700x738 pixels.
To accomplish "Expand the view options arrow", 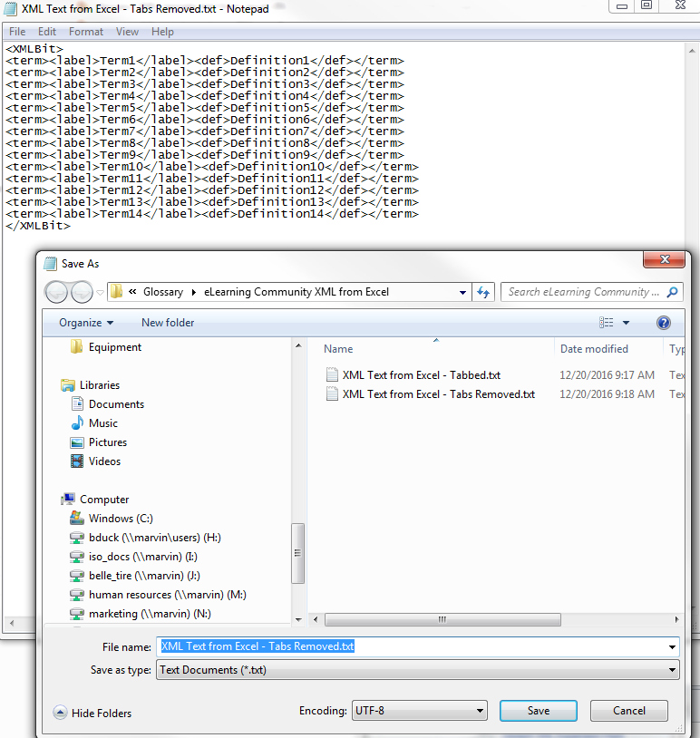I will [626, 323].
